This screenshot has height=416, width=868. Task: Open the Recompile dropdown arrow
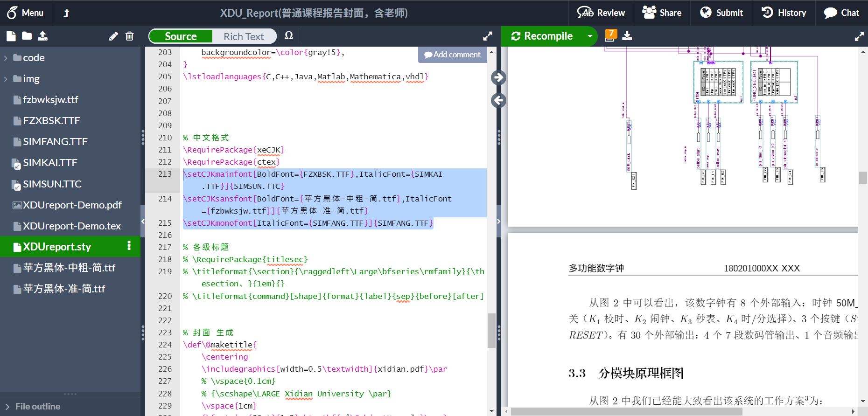tap(590, 36)
